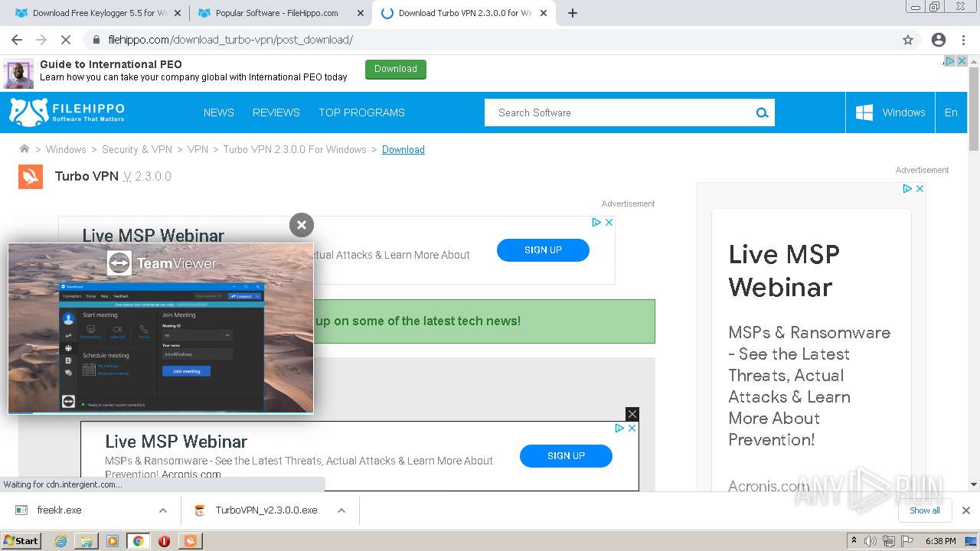Viewport: 980px width, 551px height.
Task: Click Show all downloads button
Action: click(x=924, y=510)
